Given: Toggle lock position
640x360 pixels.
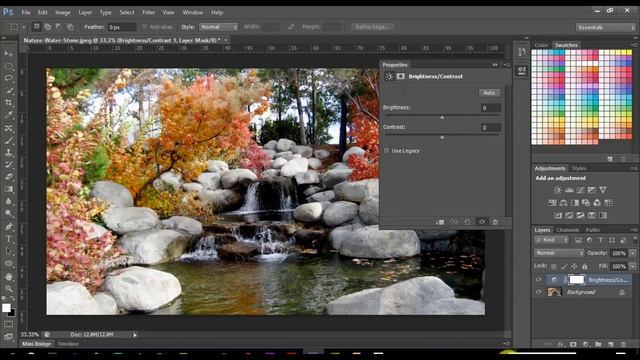Looking at the screenshot, I should [x=574, y=266].
